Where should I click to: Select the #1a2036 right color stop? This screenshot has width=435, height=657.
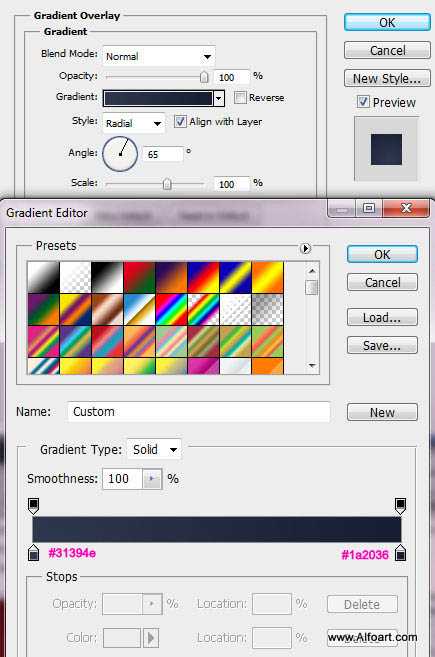[400, 553]
